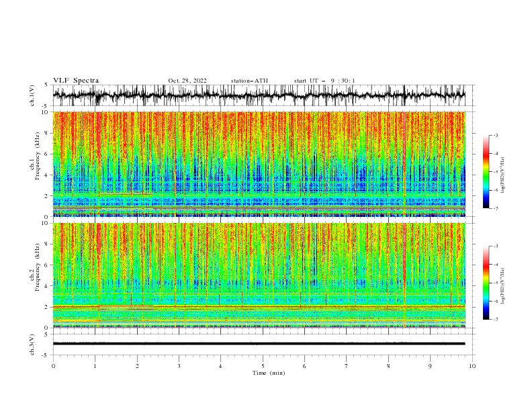
Task: Click time axis tick label "3"
Action: point(179,366)
